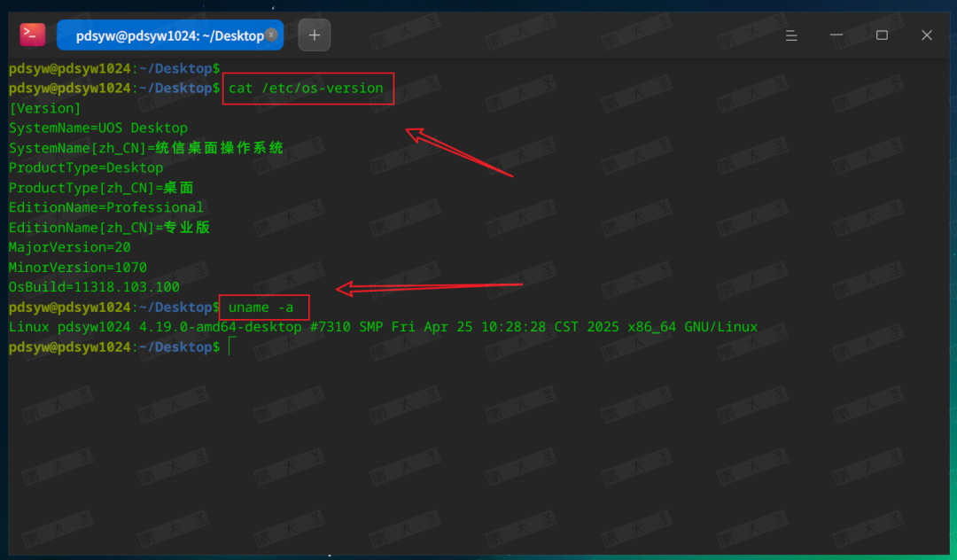Click the 'ProductType[zh_CN]=桌面' line
This screenshot has height=560, width=957.
(101, 188)
